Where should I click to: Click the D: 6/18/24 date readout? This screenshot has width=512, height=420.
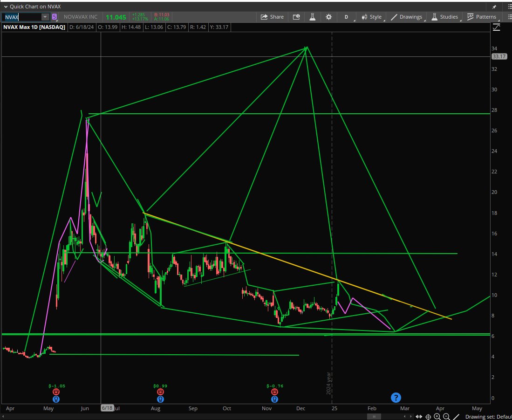point(82,27)
